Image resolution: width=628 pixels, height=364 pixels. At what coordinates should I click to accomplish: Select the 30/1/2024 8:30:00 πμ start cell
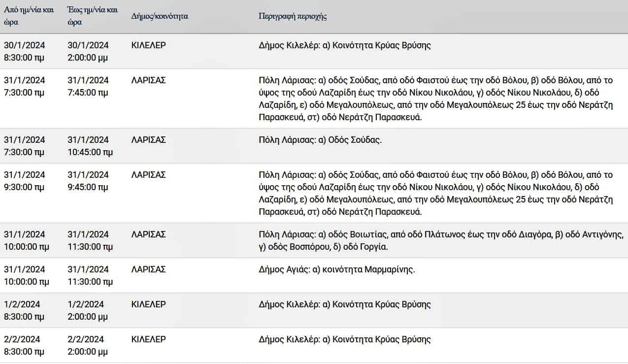25,51
